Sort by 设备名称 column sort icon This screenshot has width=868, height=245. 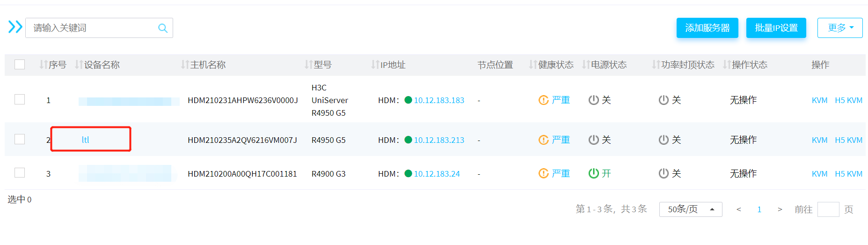79,65
